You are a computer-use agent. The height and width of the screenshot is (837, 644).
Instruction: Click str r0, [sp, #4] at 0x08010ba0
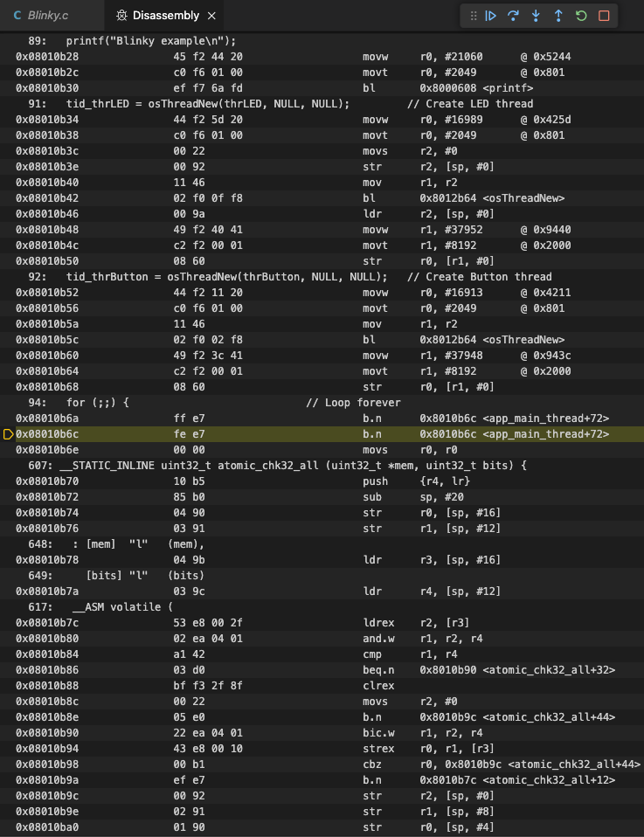point(322,827)
